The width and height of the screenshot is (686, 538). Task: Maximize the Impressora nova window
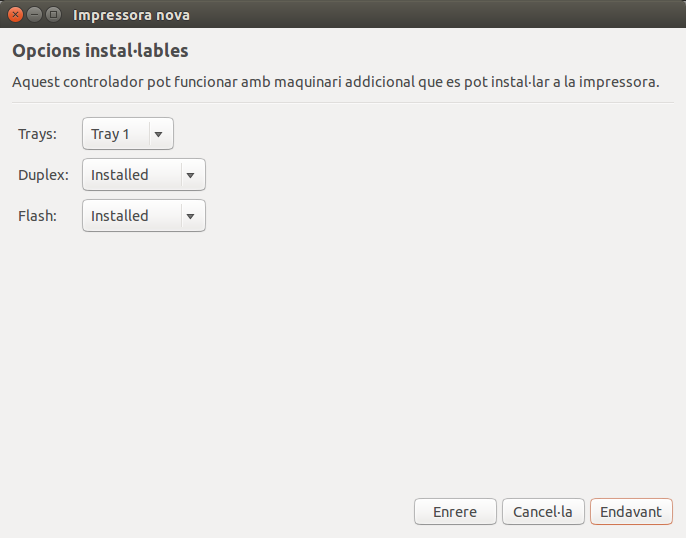coord(53,15)
